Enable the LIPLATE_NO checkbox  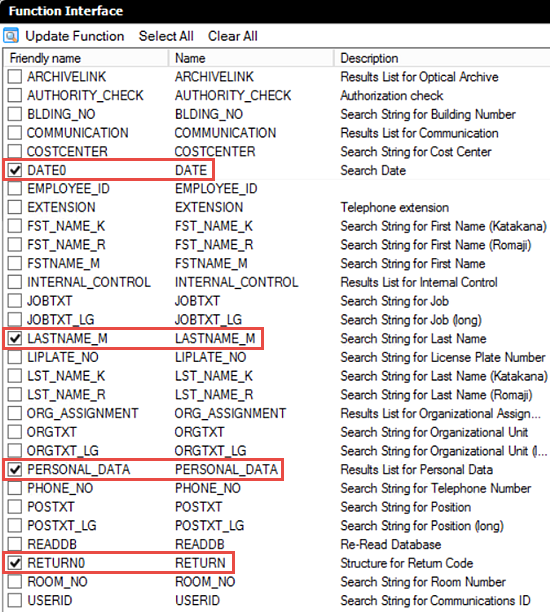15,357
